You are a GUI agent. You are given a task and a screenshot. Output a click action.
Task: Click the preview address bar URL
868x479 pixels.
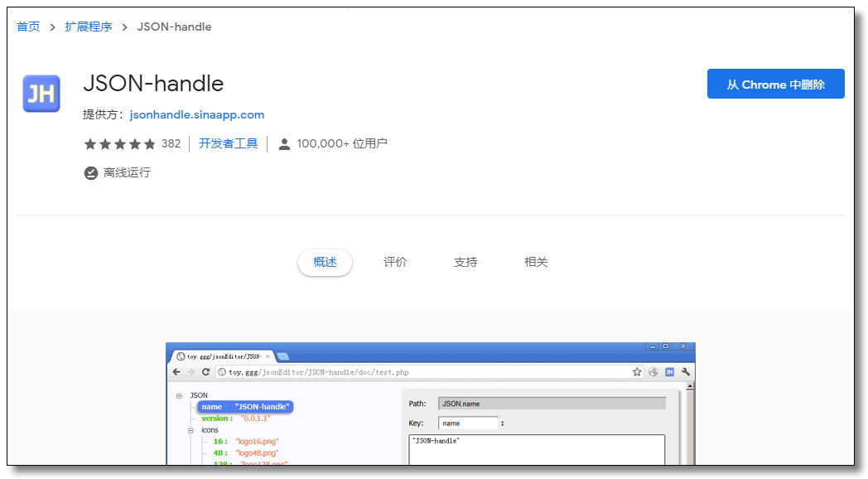tap(319, 372)
